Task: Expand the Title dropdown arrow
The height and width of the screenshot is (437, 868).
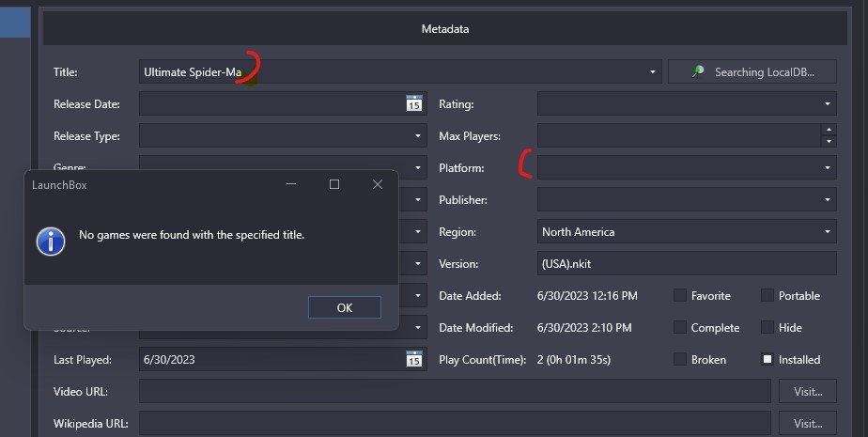Action: (652, 72)
